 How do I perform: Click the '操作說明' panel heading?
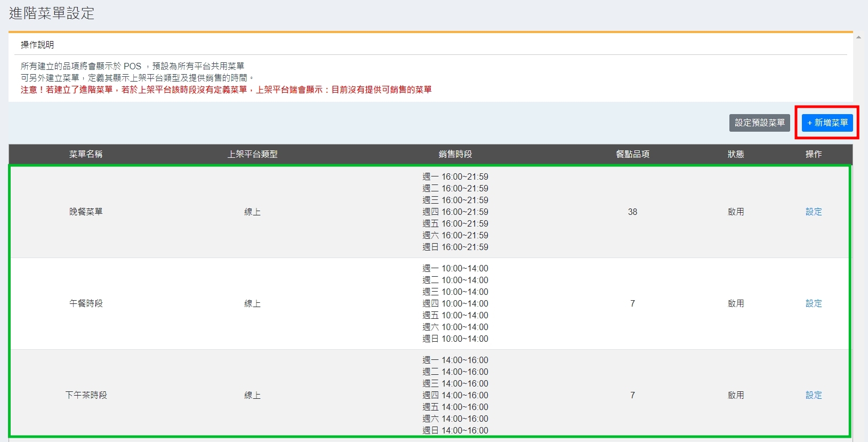click(37, 45)
